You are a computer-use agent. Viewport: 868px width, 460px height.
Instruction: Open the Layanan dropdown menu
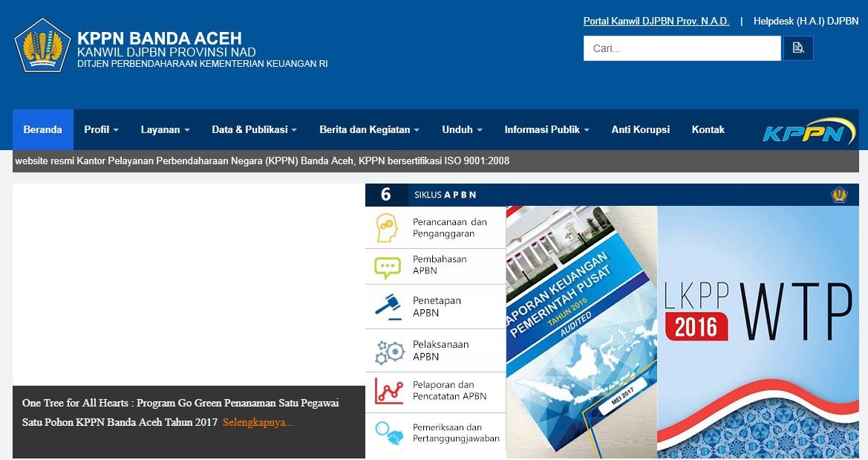pos(165,129)
